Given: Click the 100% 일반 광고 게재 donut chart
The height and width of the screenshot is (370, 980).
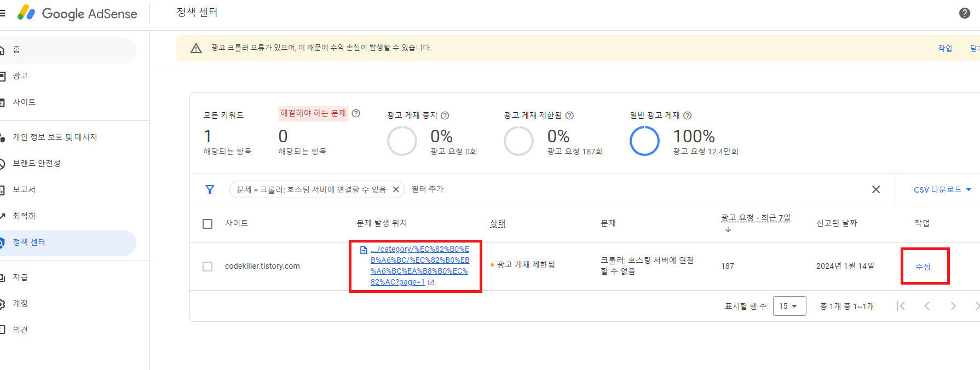Looking at the screenshot, I should [644, 141].
